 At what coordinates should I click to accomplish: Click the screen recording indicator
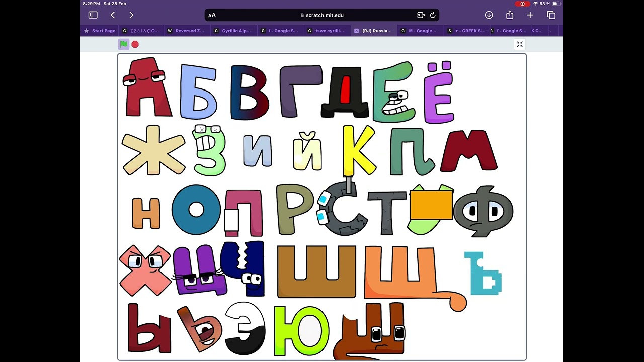click(x=522, y=4)
